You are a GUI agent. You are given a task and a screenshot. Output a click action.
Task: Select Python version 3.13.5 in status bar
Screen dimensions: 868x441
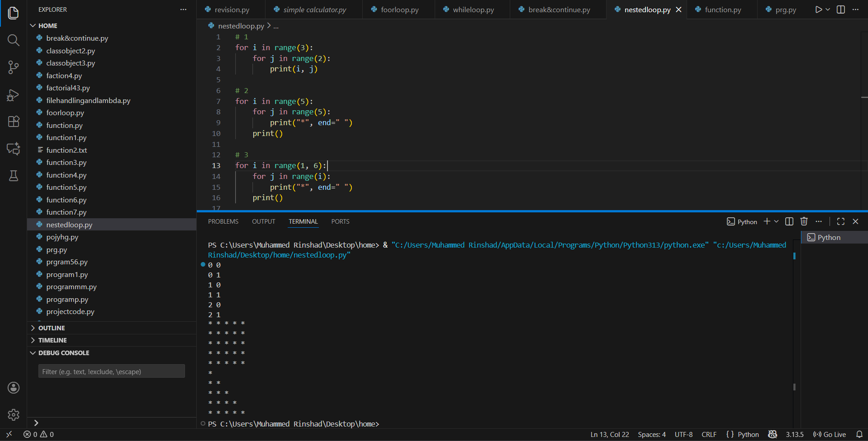pos(794,434)
